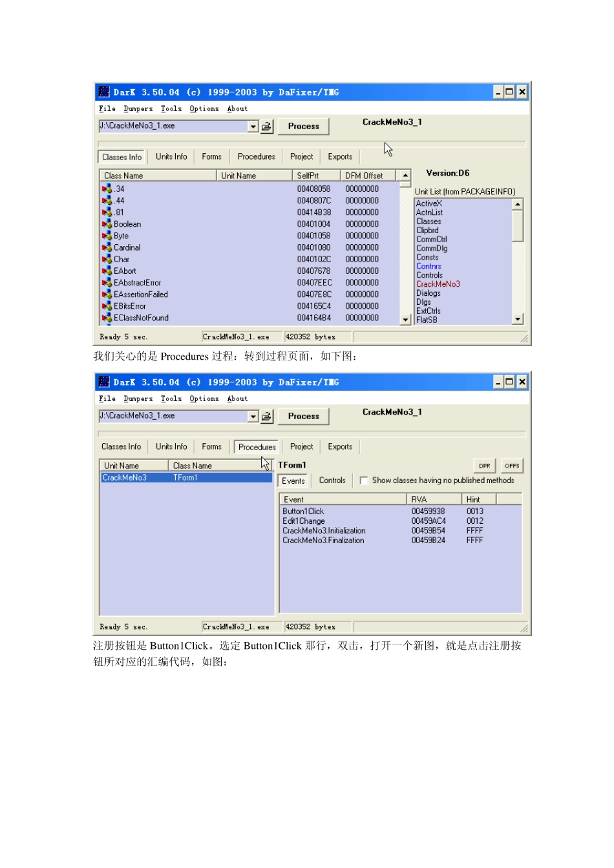Select ExtCtrls in Unit List
Screen dimensions: 614x868
pyautogui.click(x=427, y=311)
